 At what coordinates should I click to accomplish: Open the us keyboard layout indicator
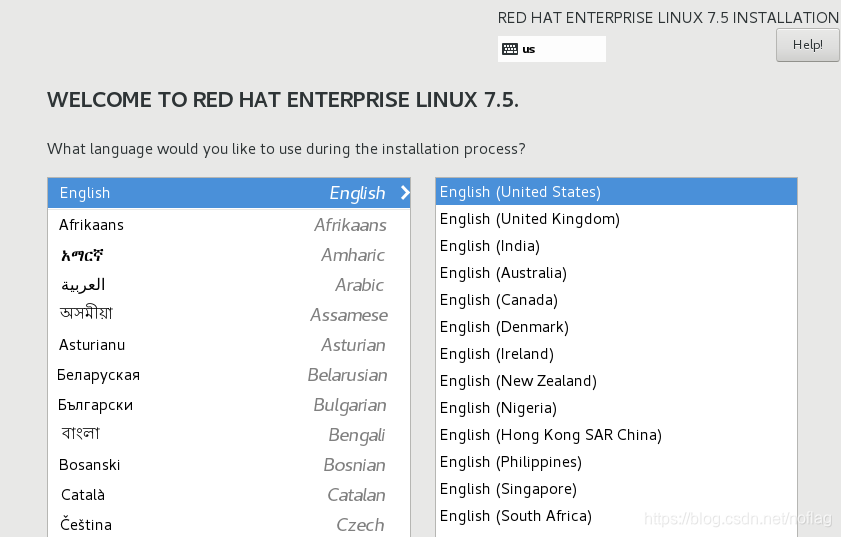pyautogui.click(x=551, y=49)
